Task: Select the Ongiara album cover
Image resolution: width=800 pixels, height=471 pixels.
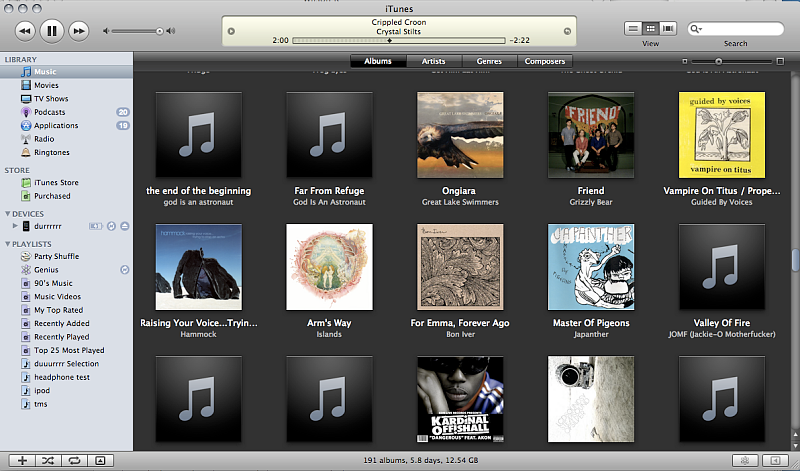Action: (460, 135)
